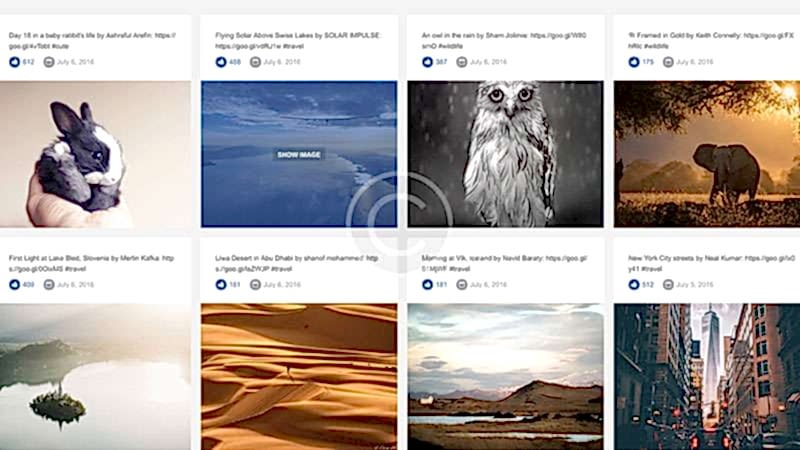The image size is (800, 450).
Task: Open the Lake Bled island photo
Action: point(95,377)
